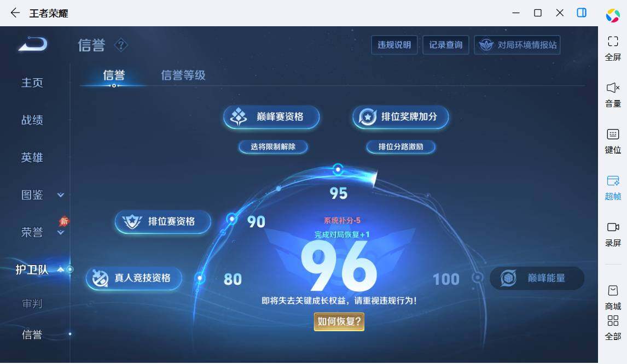The image size is (627, 364).
Task: Toggle 超帧 frame boost
Action: pos(613,187)
